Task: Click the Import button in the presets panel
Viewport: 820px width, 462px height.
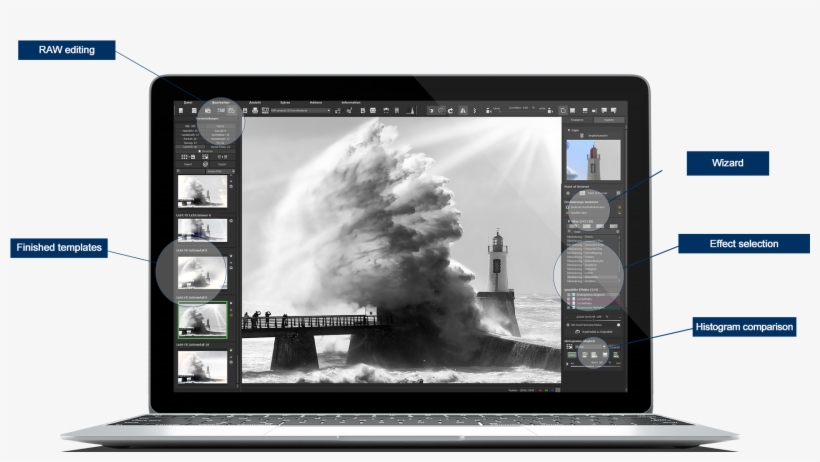Action: [x=188, y=164]
